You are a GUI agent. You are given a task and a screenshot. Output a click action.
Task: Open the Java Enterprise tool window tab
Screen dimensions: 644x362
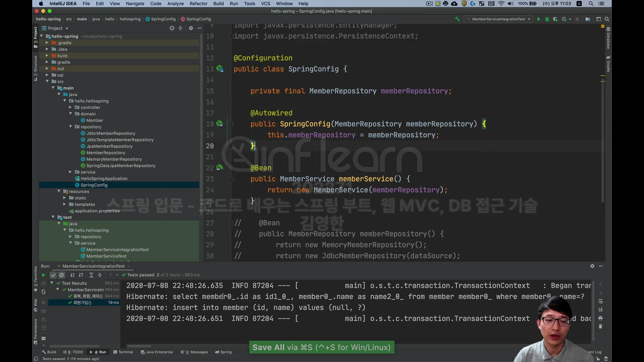point(157,352)
